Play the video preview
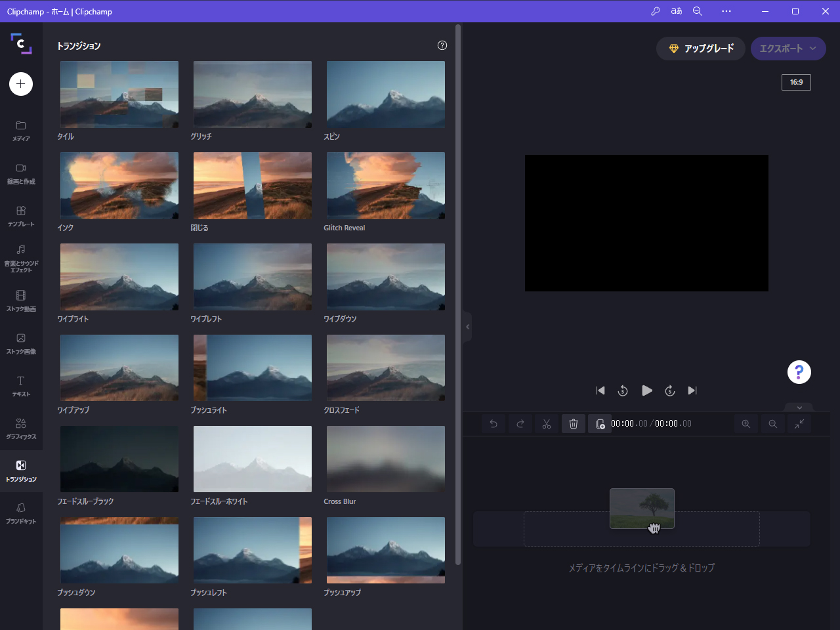Viewport: 840px width, 630px height. [647, 390]
